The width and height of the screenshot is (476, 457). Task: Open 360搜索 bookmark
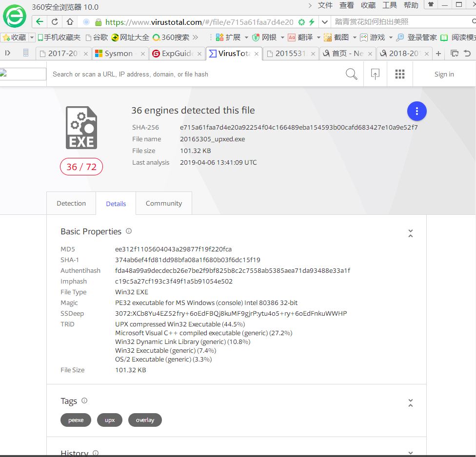pyautogui.click(x=171, y=38)
